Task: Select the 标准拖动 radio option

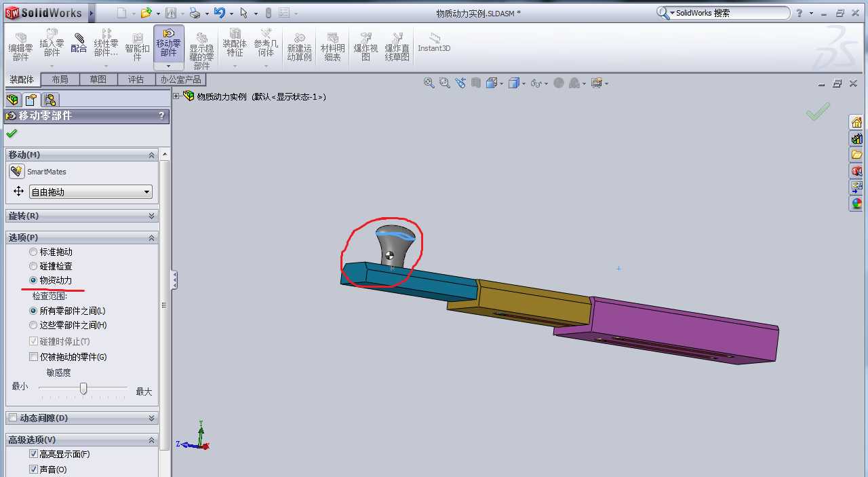Action: pyautogui.click(x=33, y=252)
